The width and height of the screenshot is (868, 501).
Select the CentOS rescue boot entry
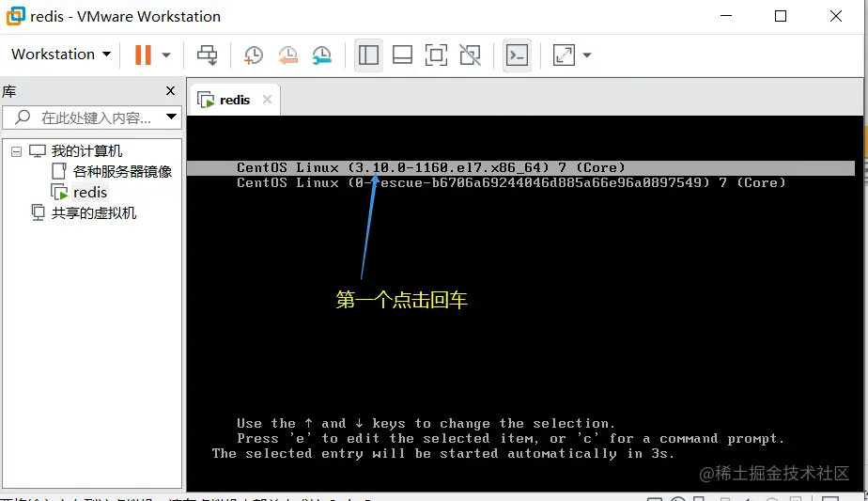(x=511, y=183)
